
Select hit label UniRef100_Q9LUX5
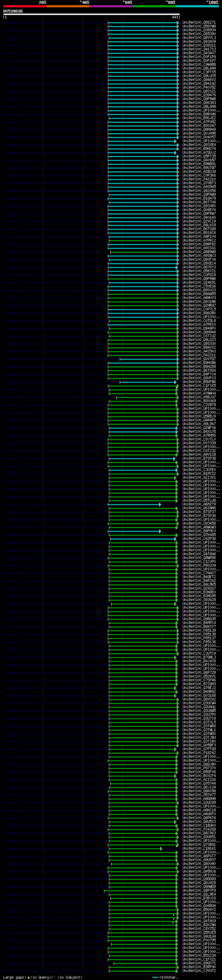click(199, 76)
